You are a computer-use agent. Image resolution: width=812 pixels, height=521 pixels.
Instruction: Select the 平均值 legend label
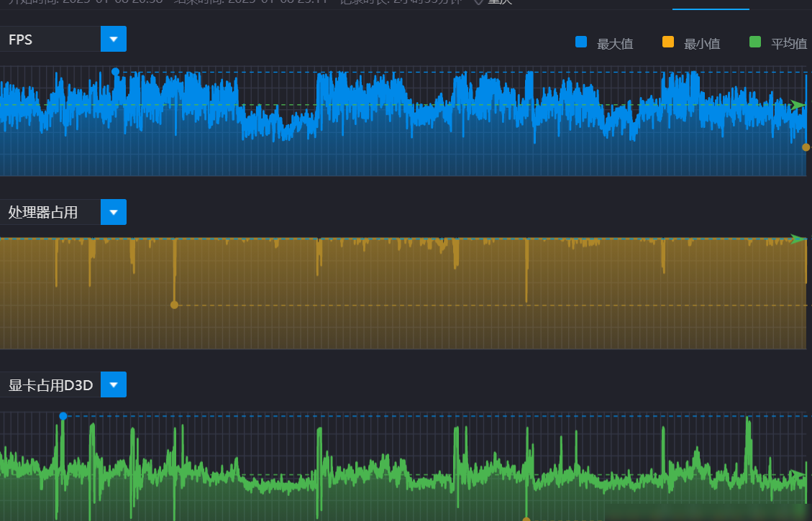coord(789,44)
